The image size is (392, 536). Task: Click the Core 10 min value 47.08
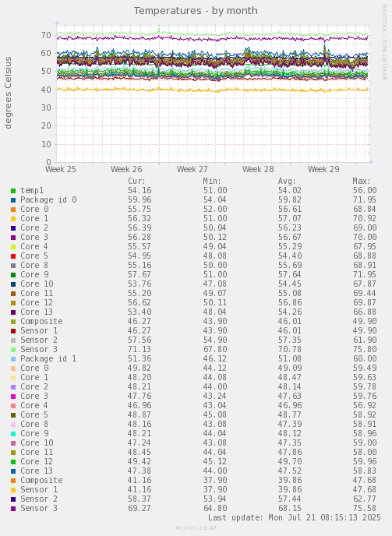215,284
